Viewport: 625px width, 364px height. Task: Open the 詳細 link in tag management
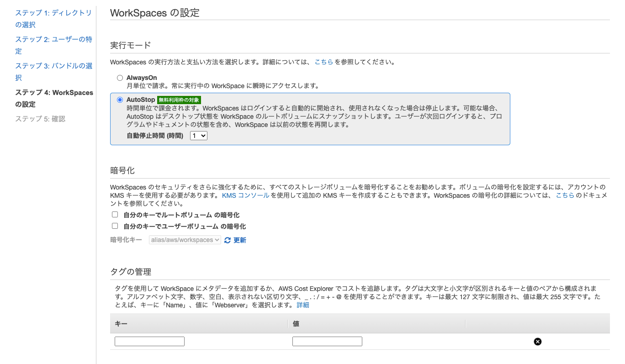(303, 305)
